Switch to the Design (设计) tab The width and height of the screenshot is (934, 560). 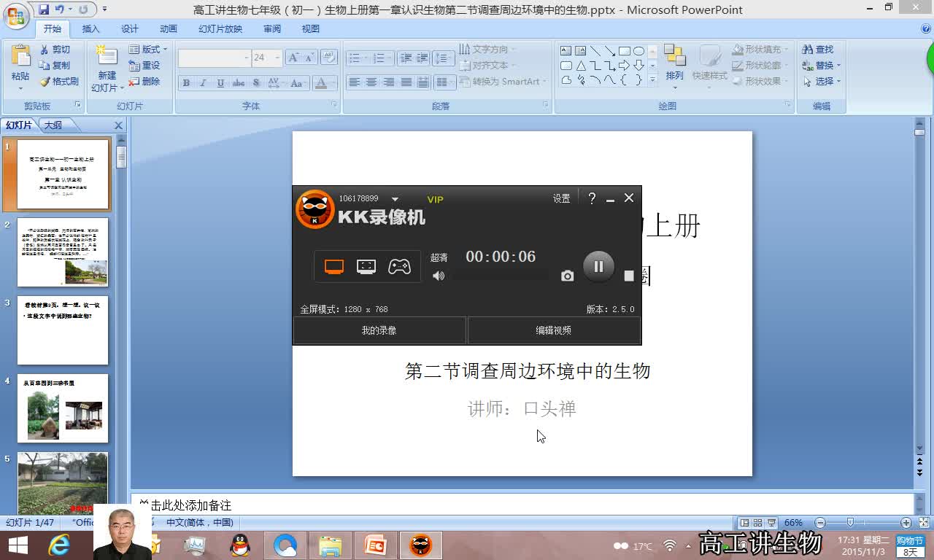point(129,29)
